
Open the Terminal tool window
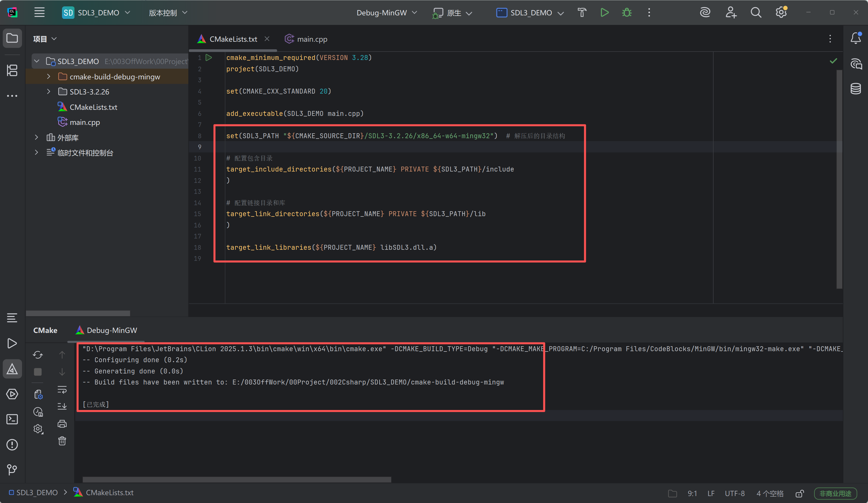tap(12, 419)
